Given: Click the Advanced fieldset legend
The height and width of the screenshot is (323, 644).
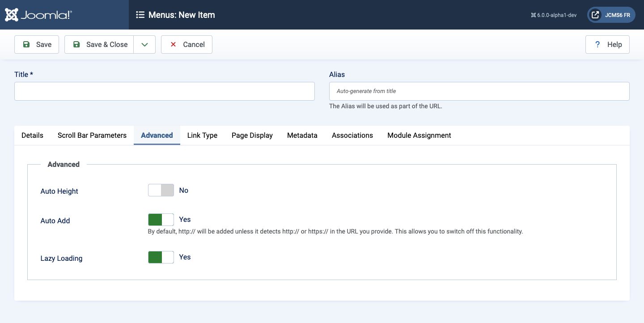Looking at the screenshot, I should (64, 164).
